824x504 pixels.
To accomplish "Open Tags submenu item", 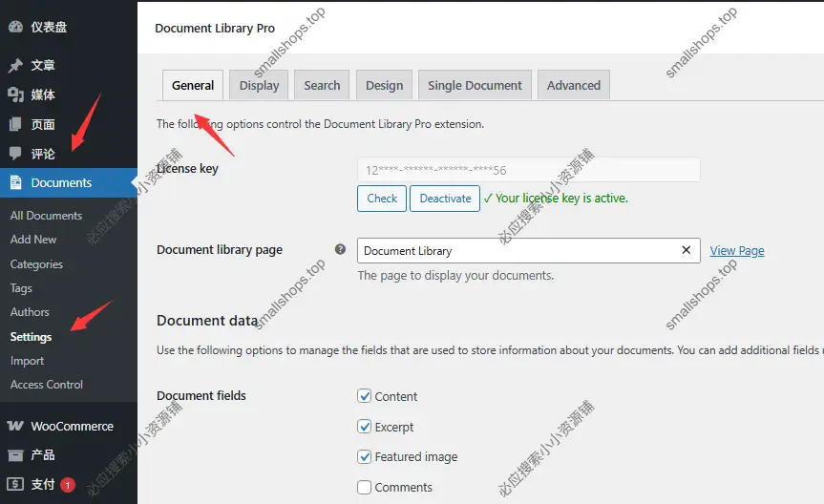I will click(21, 288).
